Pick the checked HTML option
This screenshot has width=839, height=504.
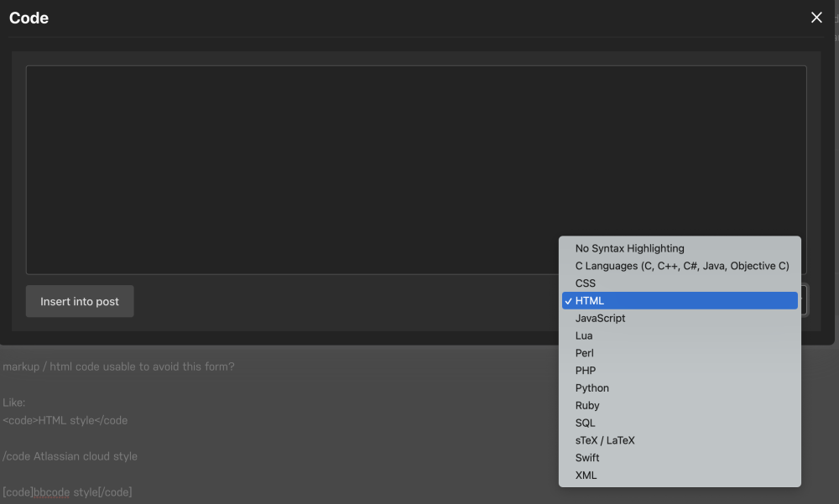point(680,301)
